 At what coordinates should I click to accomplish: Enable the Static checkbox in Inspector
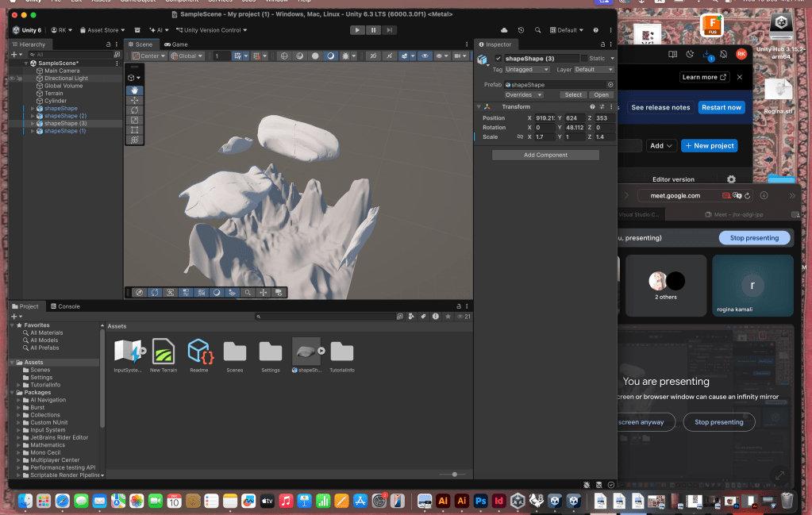tap(585, 59)
